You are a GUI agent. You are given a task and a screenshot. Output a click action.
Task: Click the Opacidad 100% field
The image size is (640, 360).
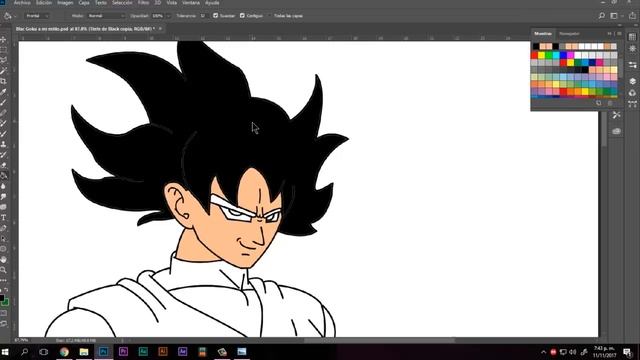(158, 16)
